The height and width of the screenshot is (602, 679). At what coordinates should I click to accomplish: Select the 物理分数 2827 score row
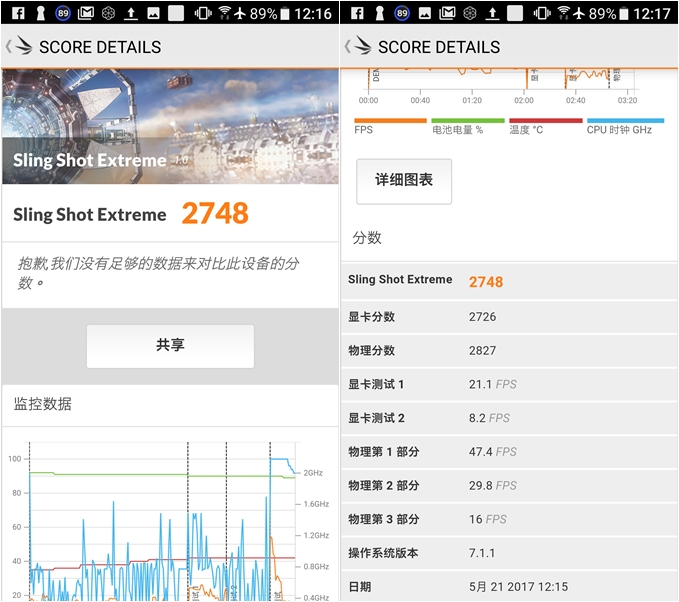click(510, 351)
